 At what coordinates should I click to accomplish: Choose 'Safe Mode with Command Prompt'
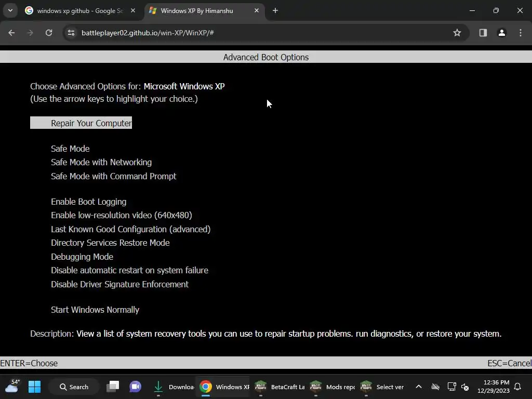pos(114,177)
